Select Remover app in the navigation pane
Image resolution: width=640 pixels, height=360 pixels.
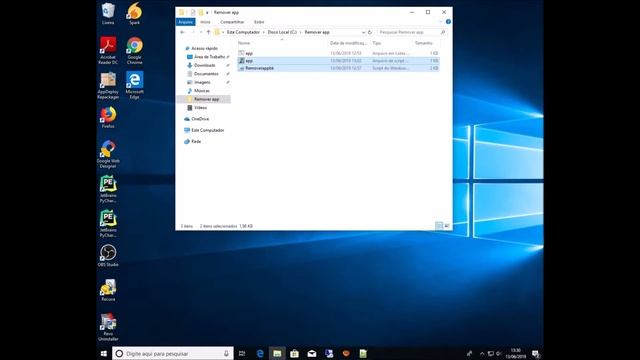point(203,99)
